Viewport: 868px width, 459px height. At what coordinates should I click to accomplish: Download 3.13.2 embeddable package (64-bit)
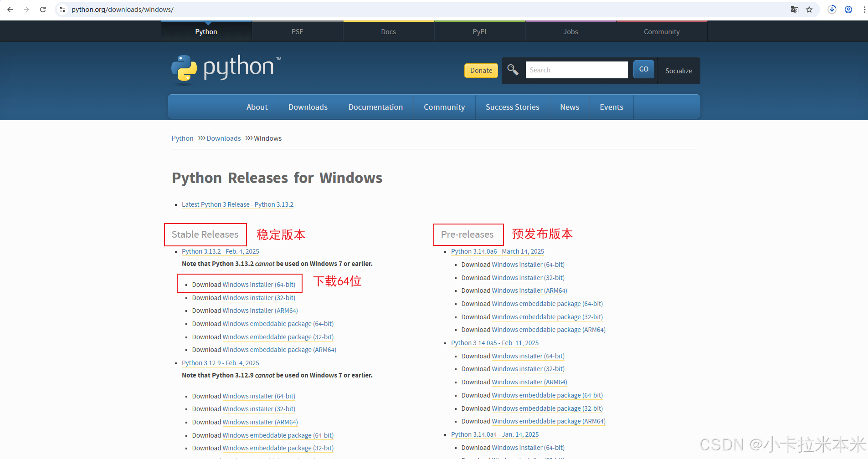278,324
